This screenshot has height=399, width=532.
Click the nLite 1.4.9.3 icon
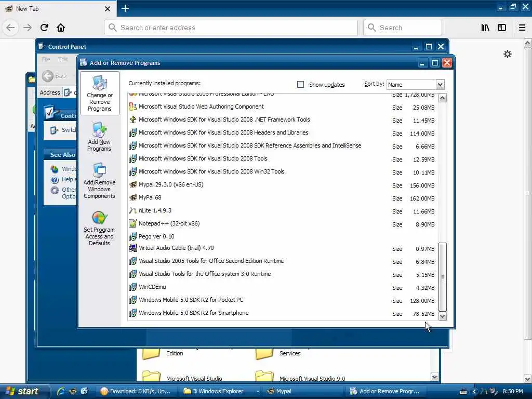132,211
